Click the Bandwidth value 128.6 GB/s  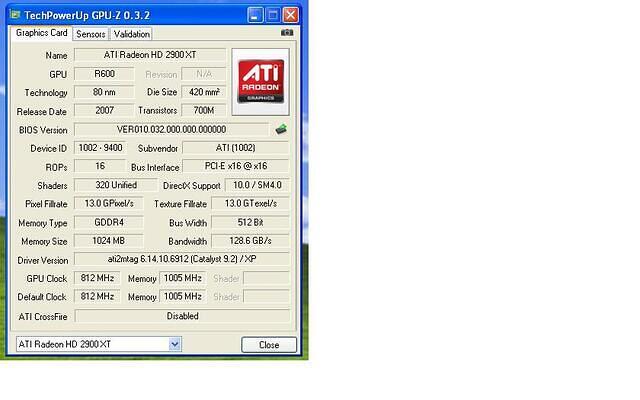[251, 241]
